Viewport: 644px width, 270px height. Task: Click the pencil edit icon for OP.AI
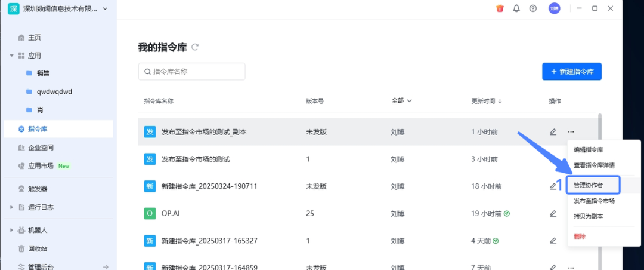click(553, 214)
